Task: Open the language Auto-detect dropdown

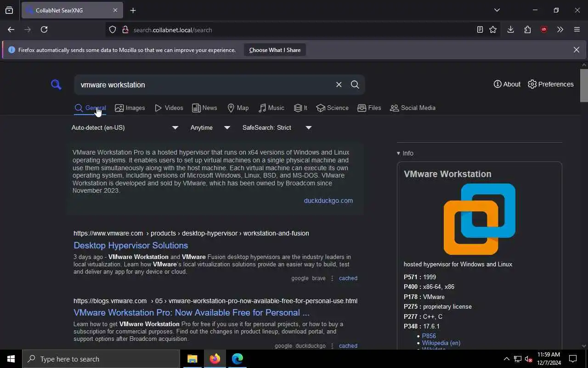Action: (124, 128)
